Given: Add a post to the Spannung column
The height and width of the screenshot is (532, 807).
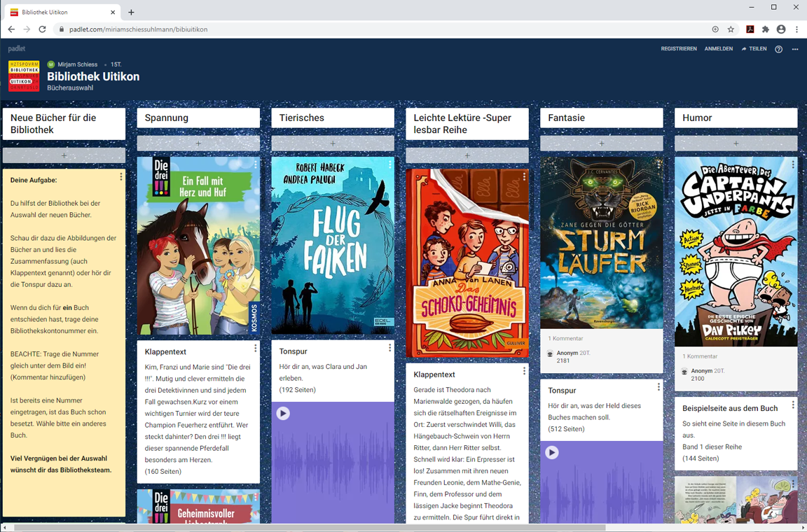Looking at the screenshot, I should [198, 143].
